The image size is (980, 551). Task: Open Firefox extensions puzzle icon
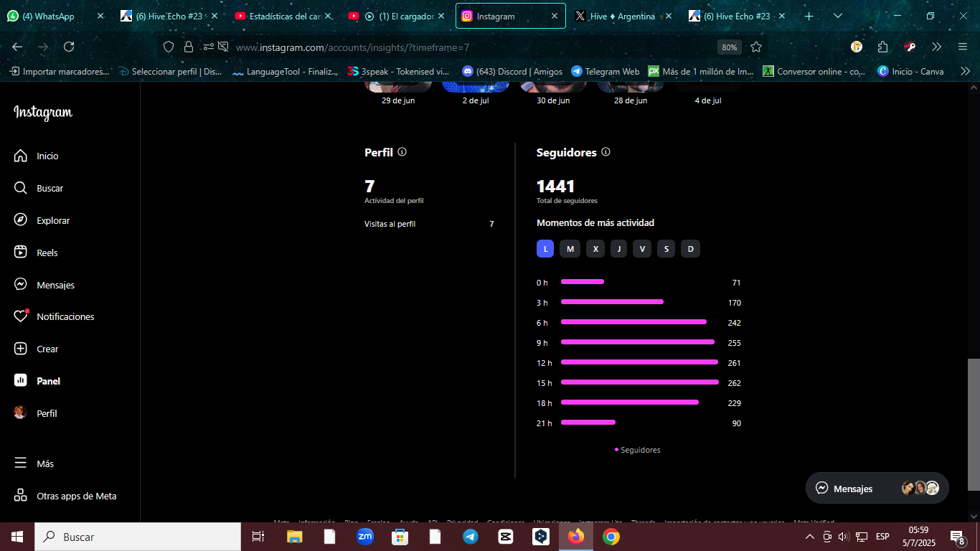click(882, 47)
